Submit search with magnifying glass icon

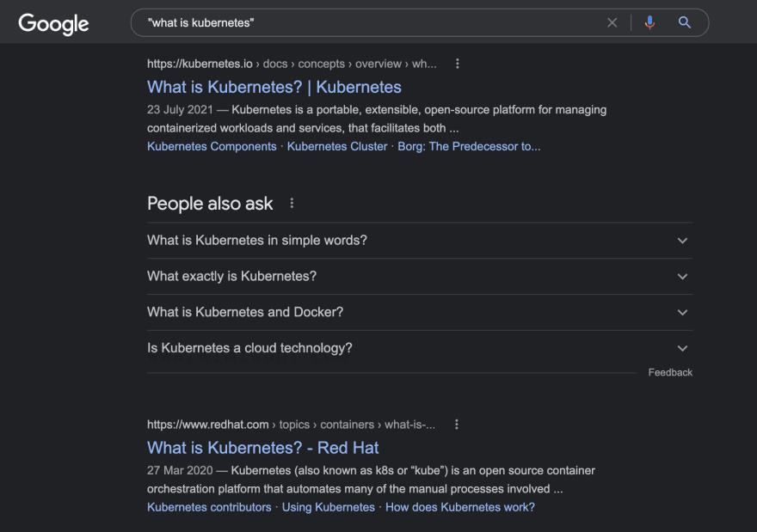coord(684,22)
